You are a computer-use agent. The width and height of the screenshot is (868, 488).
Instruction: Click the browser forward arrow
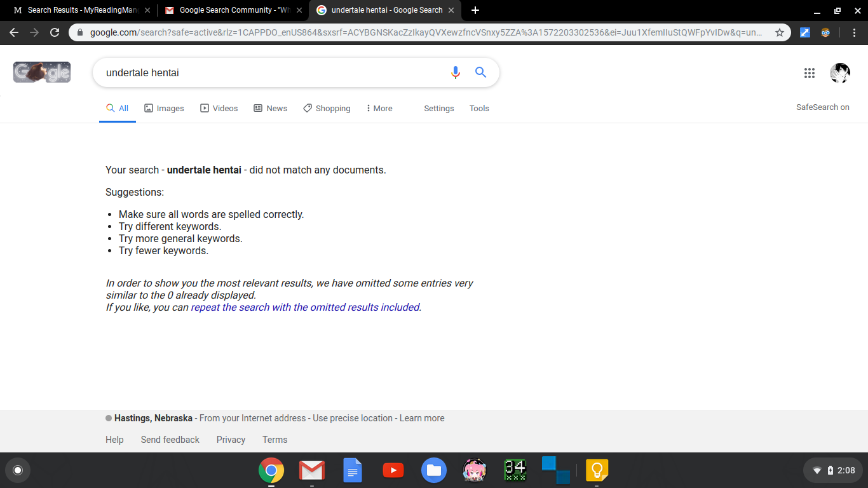pyautogui.click(x=34, y=32)
